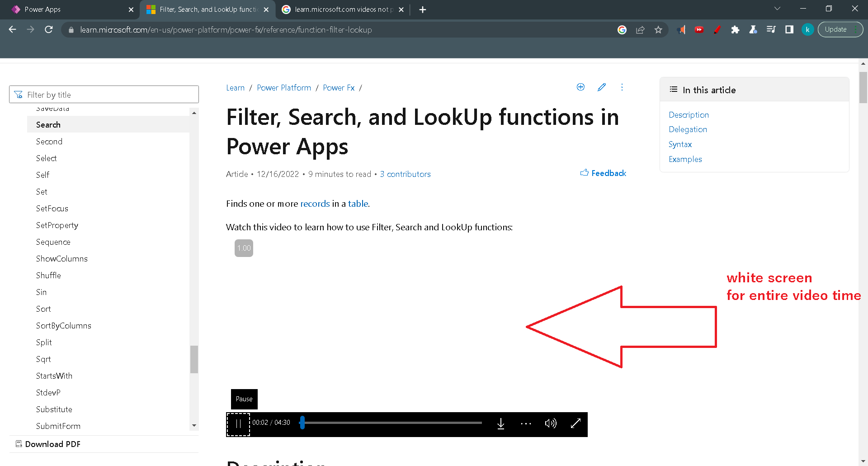The image size is (868, 466).
Task: Click Download PDF
Action: coord(48,444)
